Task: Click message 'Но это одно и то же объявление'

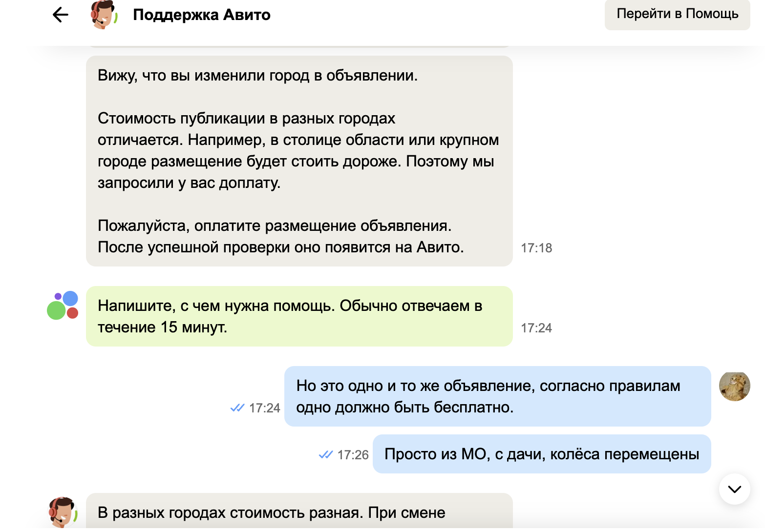Action: tap(497, 396)
